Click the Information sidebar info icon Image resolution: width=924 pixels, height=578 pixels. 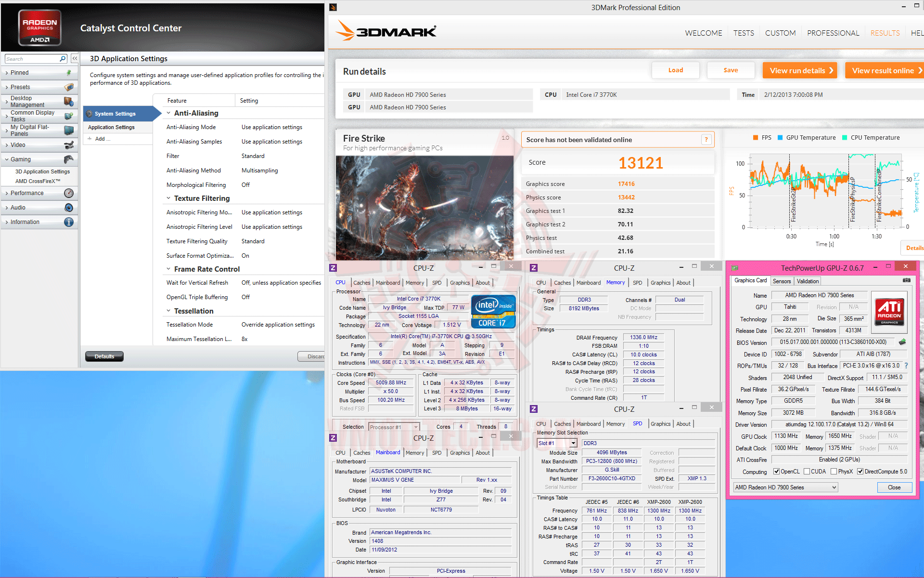click(x=69, y=222)
